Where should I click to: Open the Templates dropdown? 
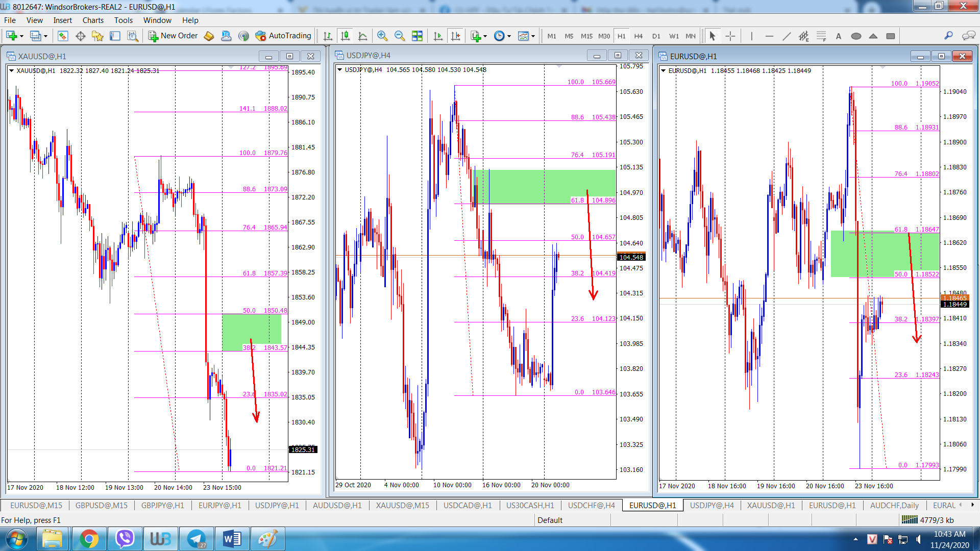tap(526, 36)
